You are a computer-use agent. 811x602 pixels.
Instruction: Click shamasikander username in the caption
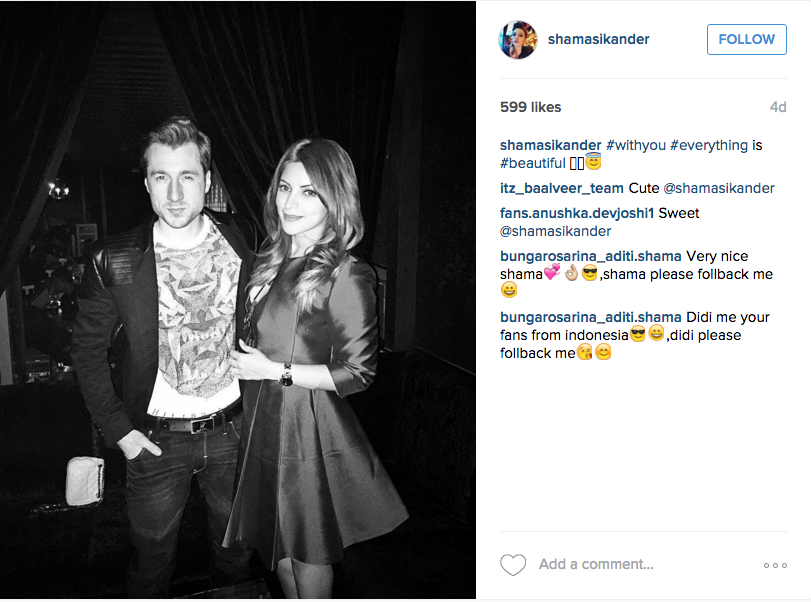pos(550,145)
